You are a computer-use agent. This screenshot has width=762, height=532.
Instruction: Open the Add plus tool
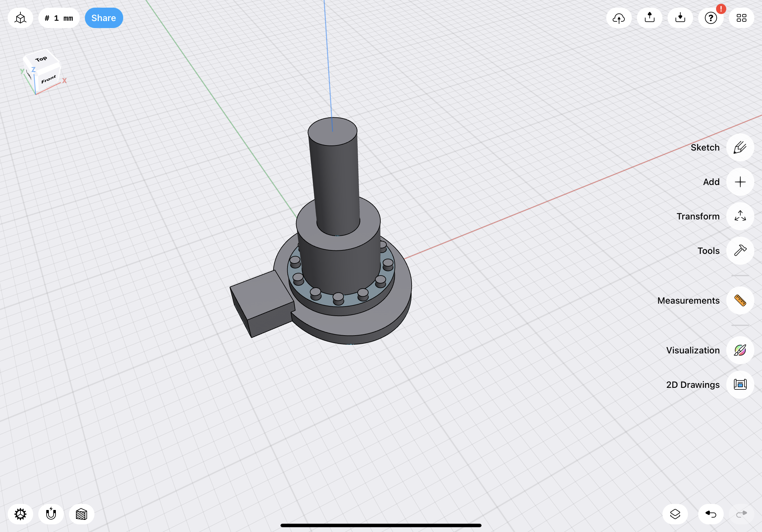(740, 182)
